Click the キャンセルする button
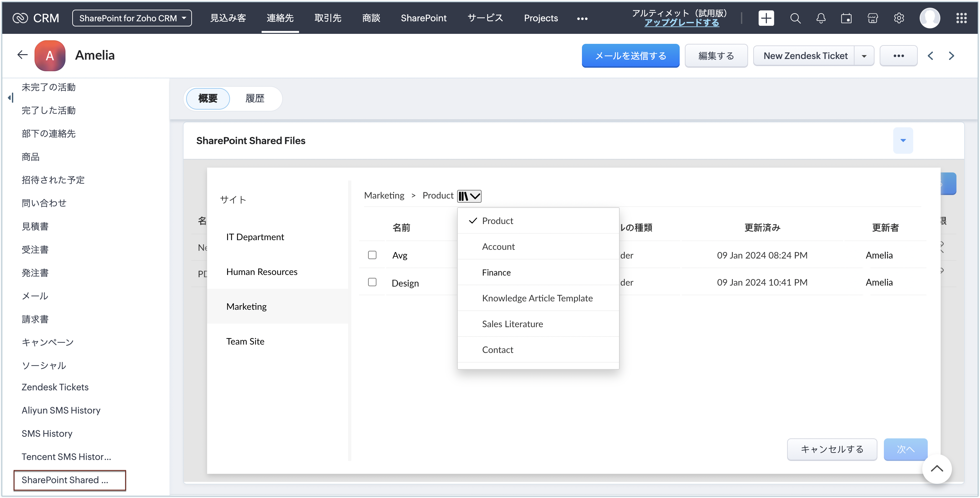 pyautogui.click(x=832, y=449)
